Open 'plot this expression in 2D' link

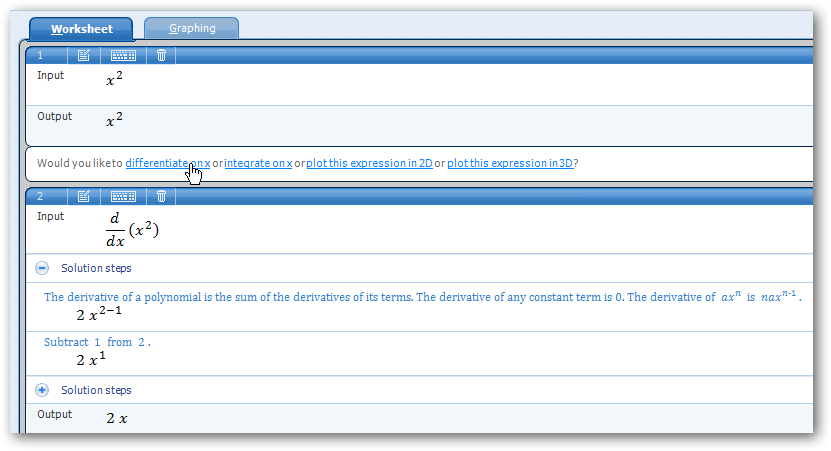point(369,163)
